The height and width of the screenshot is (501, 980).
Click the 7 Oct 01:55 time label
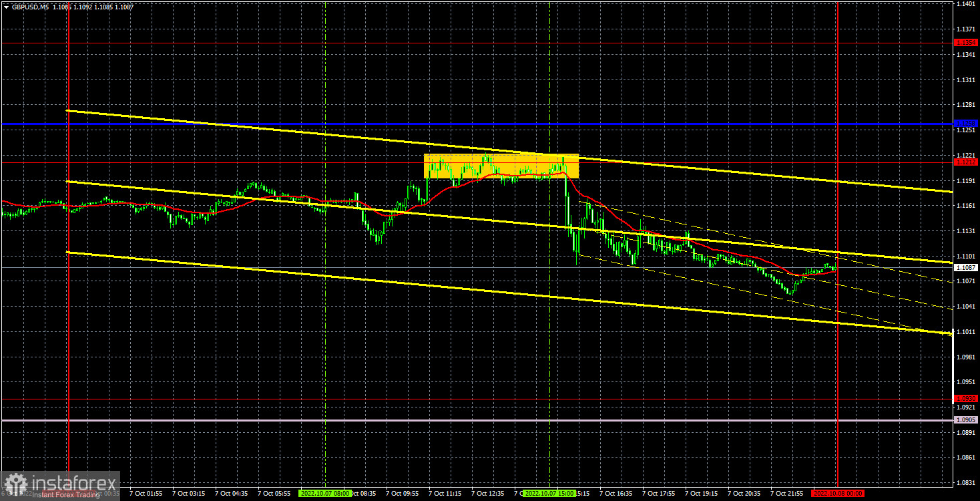click(146, 494)
